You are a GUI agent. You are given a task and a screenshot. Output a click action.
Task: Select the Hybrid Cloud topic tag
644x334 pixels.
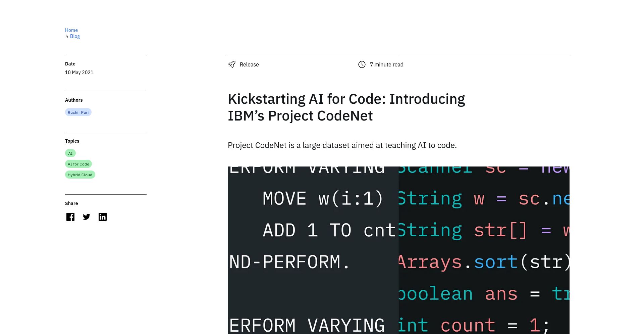(x=80, y=175)
